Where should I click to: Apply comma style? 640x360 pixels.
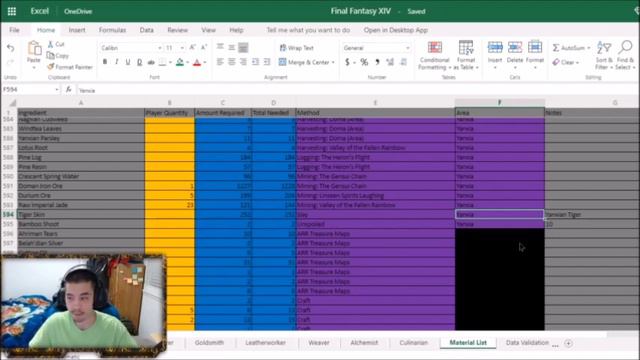[377, 62]
